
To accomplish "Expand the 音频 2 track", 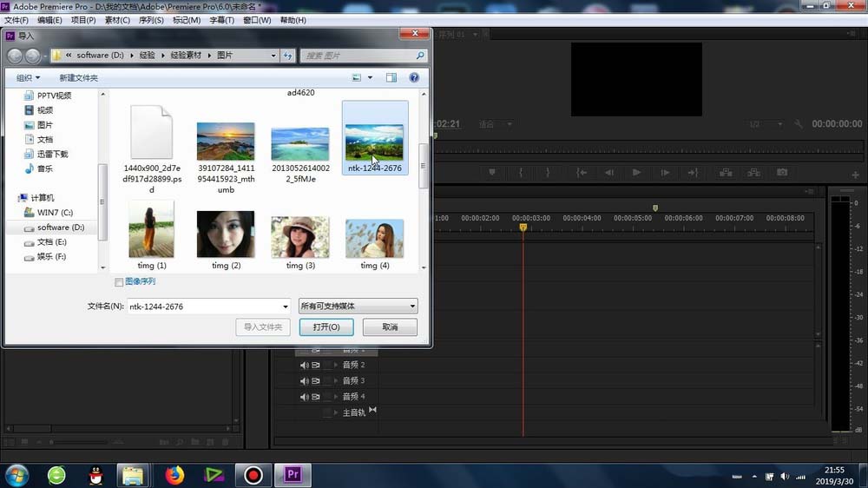I will tap(336, 365).
